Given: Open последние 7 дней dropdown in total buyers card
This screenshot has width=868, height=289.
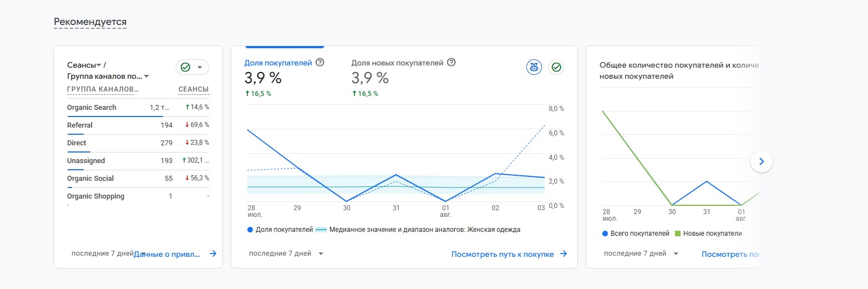Looking at the screenshot, I should pyautogui.click(x=641, y=253).
